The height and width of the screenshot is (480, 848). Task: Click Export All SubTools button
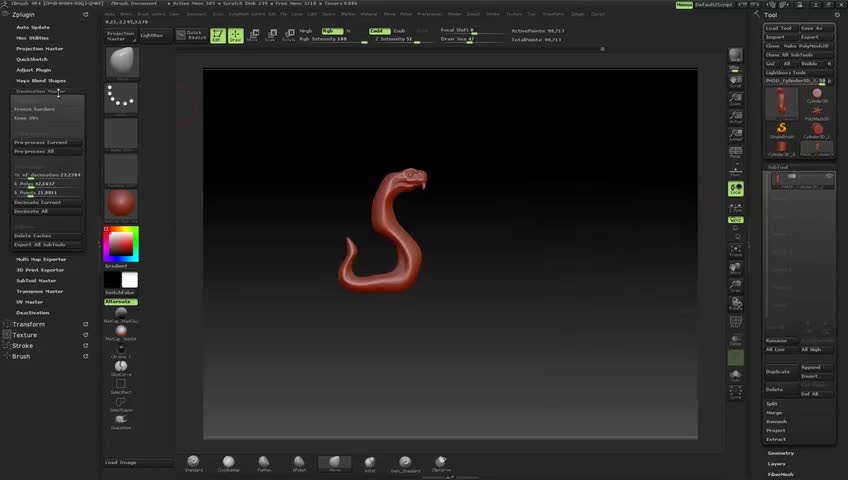coord(48,245)
